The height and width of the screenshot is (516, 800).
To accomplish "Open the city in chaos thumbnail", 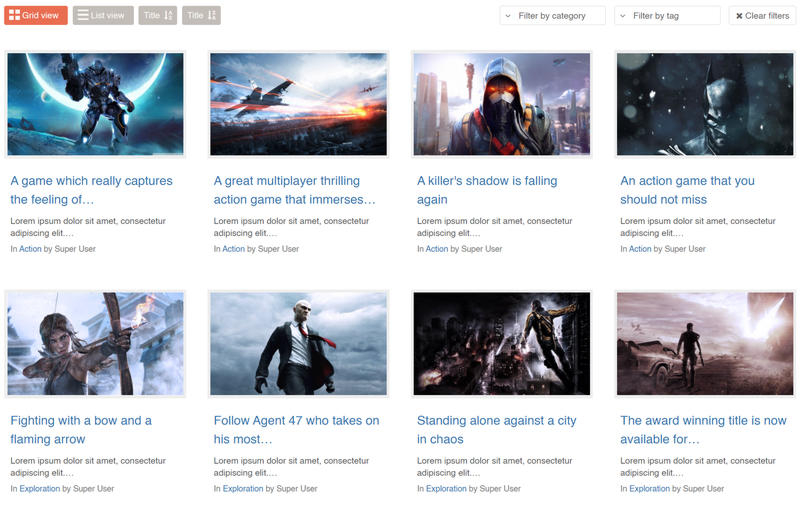I will pyautogui.click(x=502, y=343).
